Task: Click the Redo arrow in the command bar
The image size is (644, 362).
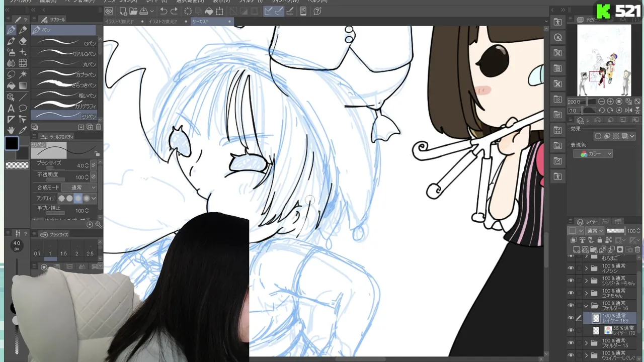Action: (x=174, y=11)
